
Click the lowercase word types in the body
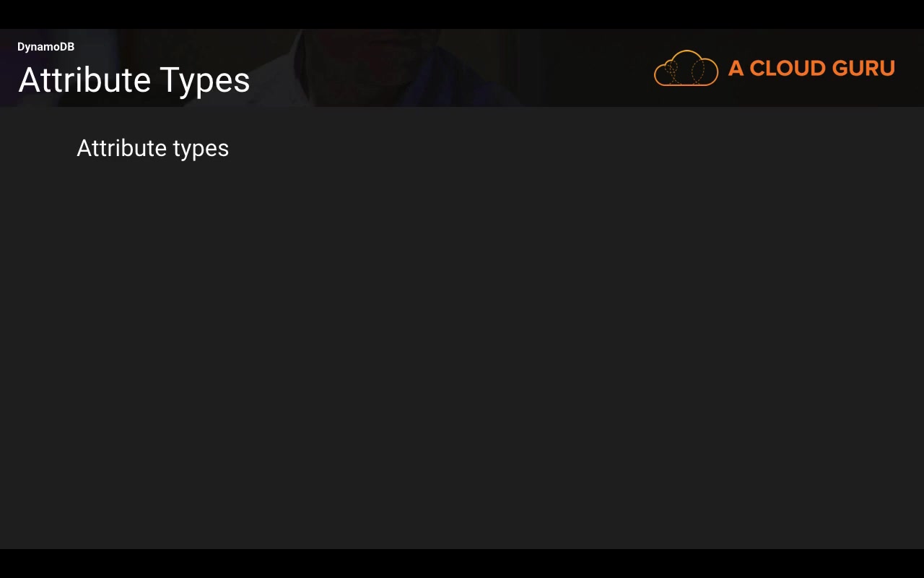tap(201, 149)
